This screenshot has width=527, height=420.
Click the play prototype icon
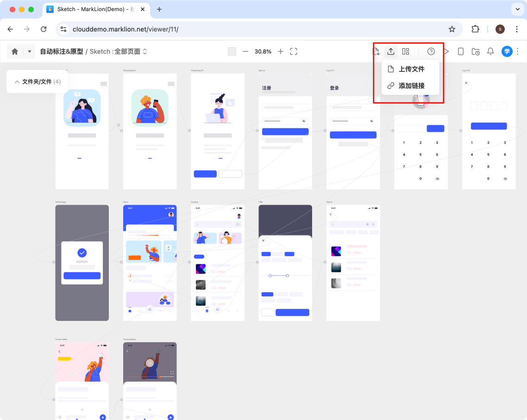[x=446, y=51]
